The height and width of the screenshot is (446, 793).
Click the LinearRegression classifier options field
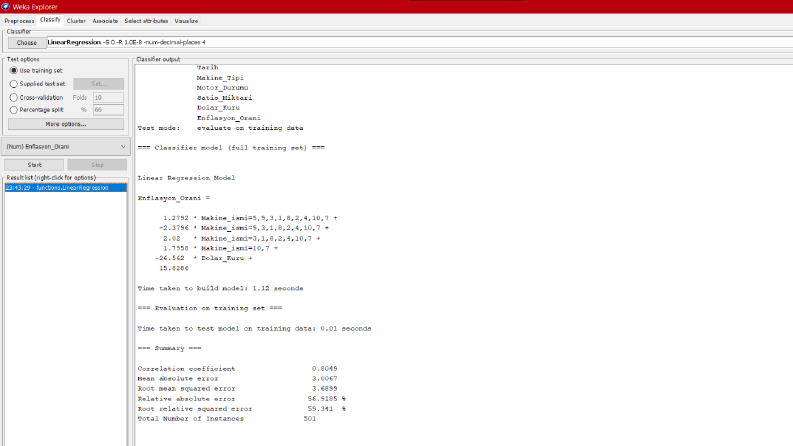click(x=420, y=42)
